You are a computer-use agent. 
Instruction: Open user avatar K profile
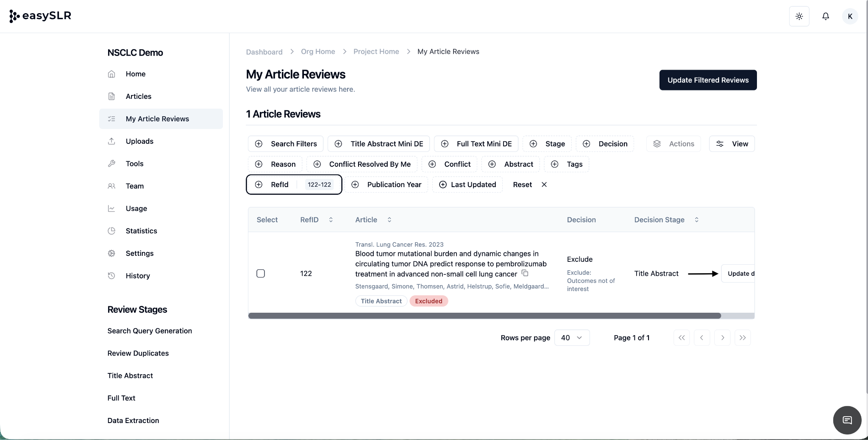(850, 16)
